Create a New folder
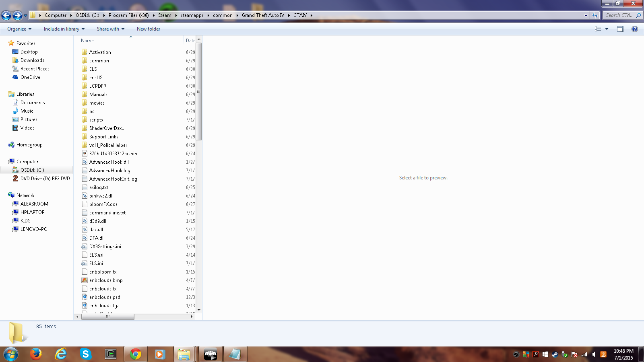 [x=149, y=29]
